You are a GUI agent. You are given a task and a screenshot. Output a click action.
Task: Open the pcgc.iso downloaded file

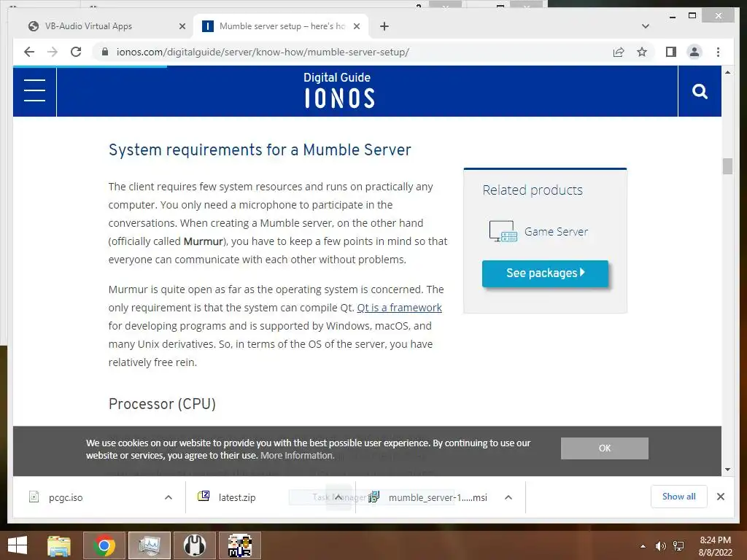(66, 497)
